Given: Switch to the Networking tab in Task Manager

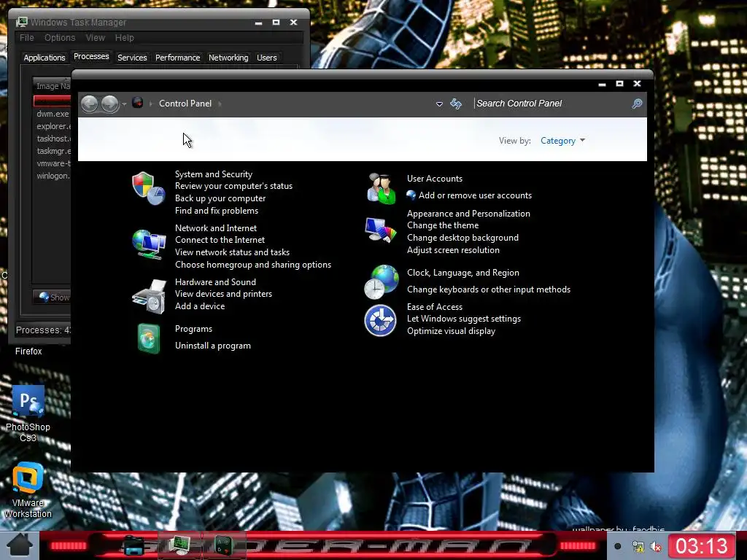Looking at the screenshot, I should point(228,58).
